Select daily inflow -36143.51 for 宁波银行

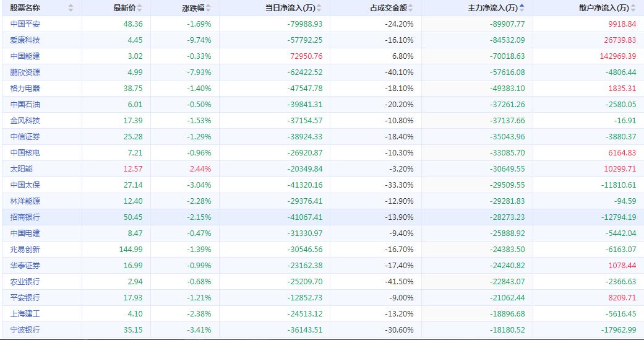pyautogui.click(x=305, y=329)
